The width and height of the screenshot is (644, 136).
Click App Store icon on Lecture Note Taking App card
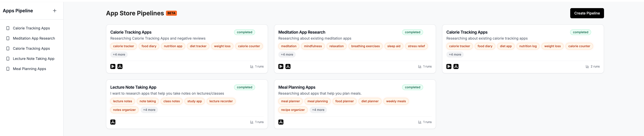pyautogui.click(x=113, y=122)
